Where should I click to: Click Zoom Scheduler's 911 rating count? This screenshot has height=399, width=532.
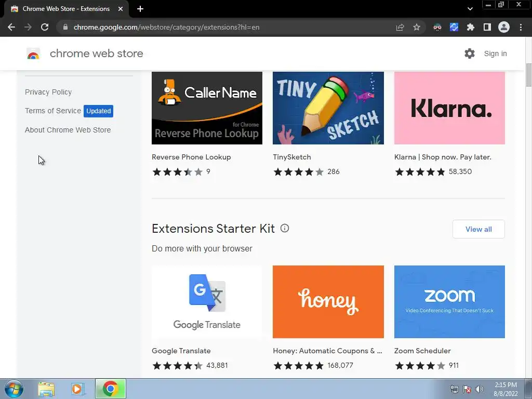454,365
